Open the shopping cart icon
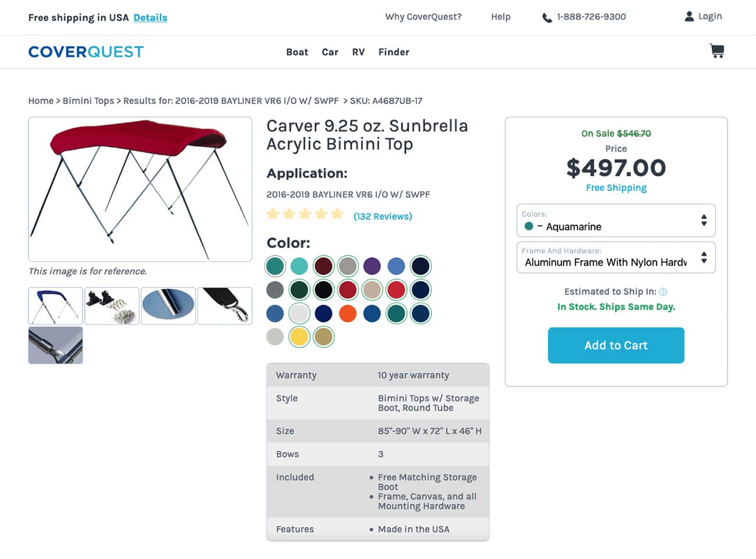 pyautogui.click(x=717, y=51)
